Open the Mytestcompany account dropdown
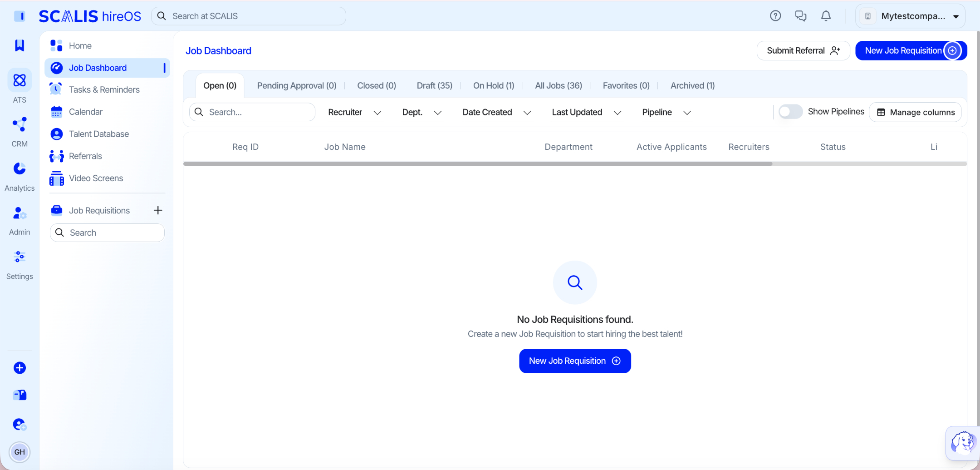The image size is (980, 470). (910, 16)
